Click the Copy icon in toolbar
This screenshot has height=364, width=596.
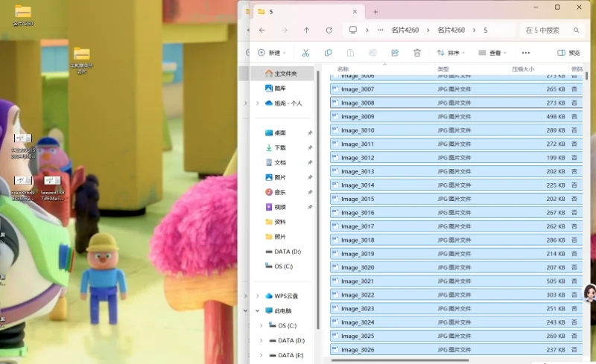pos(328,53)
